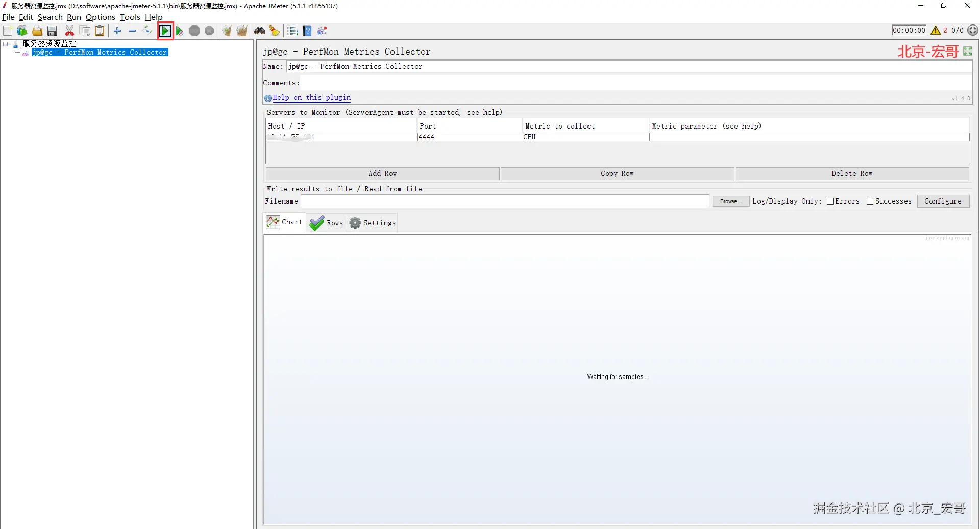
Task: Click the Delete Row button
Action: coord(852,174)
